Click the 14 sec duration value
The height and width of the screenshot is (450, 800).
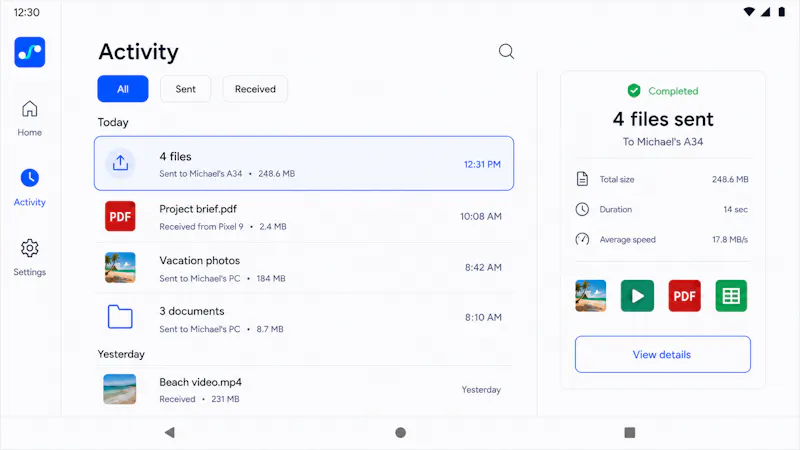(x=736, y=209)
